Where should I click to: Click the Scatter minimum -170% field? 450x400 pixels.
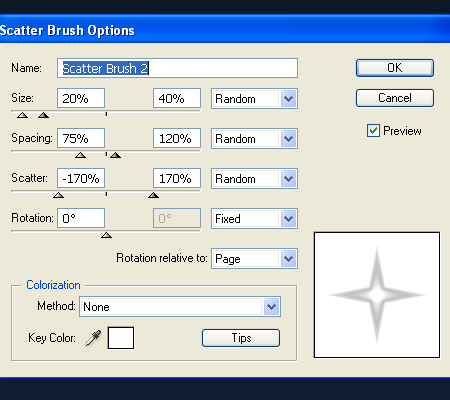(x=81, y=178)
